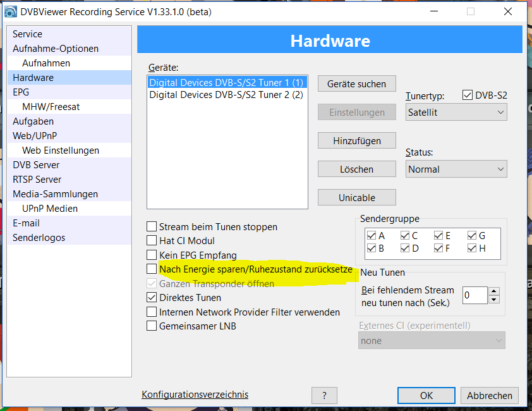Uncheck Sendergruppe G
Image resolution: width=532 pixels, height=411 pixels.
click(472, 235)
